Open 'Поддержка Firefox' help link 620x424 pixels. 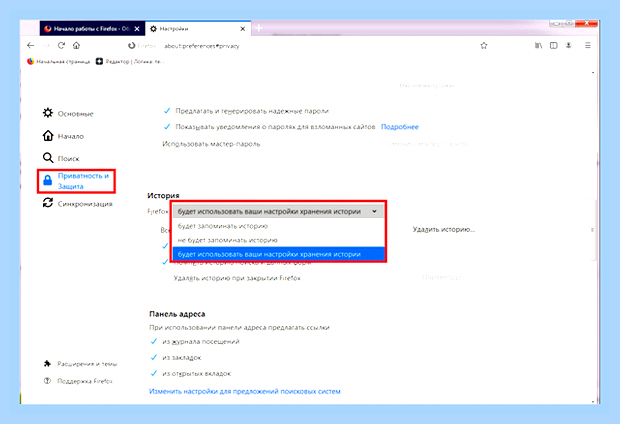(x=78, y=381)
